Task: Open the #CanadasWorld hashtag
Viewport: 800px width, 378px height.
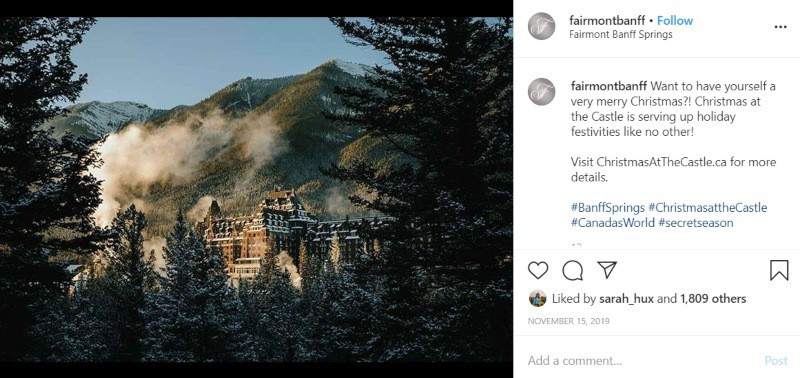Action: (x=612, y=223)
